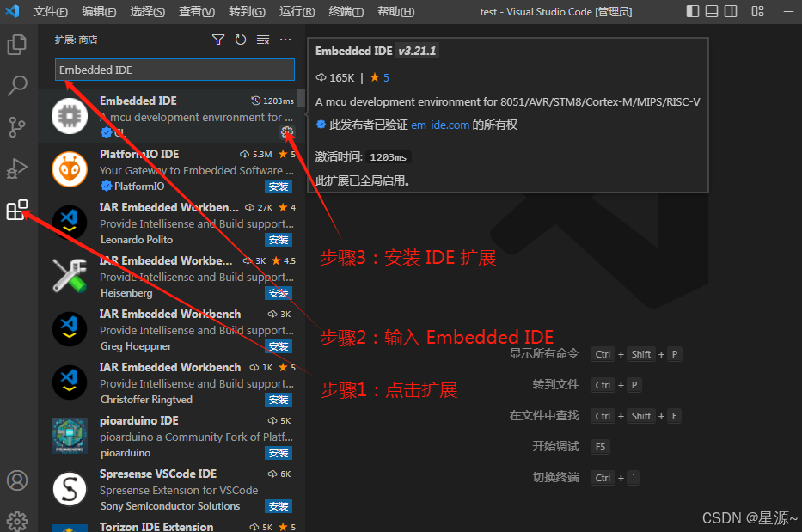Toggle the primary sidebar layout icon

(693, 11)
